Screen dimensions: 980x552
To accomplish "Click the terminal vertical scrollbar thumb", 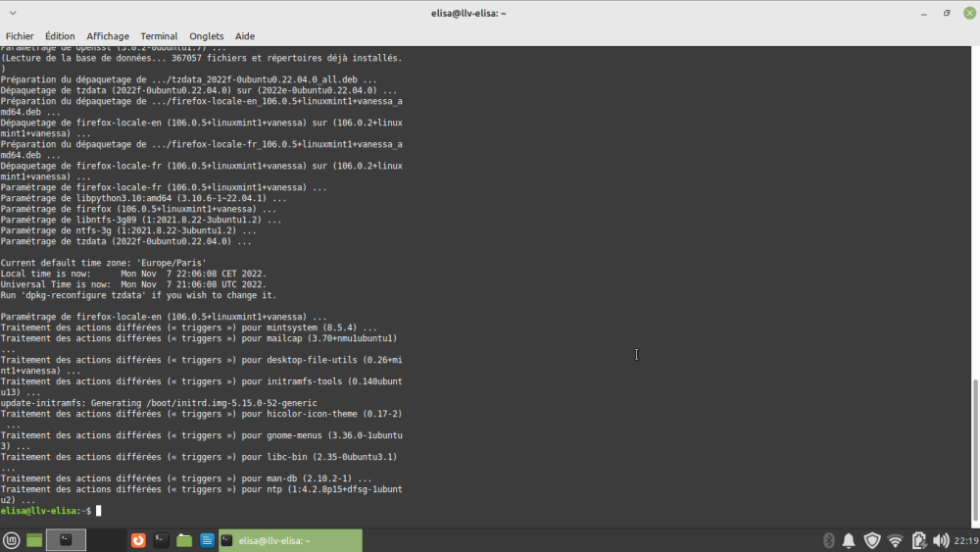I will point(976,449).
